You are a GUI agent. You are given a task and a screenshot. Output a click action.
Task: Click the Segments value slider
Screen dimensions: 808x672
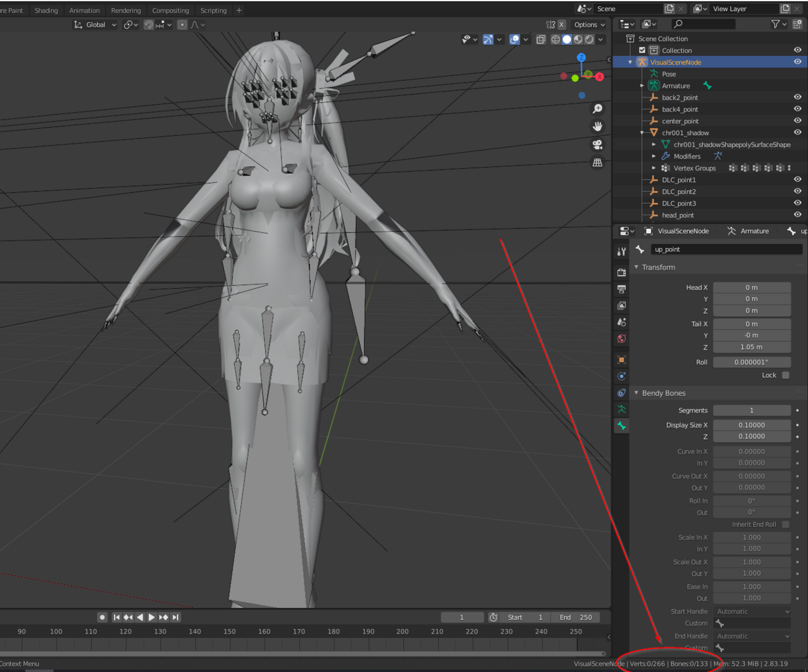pyautogui.click(x=752, y=411)
